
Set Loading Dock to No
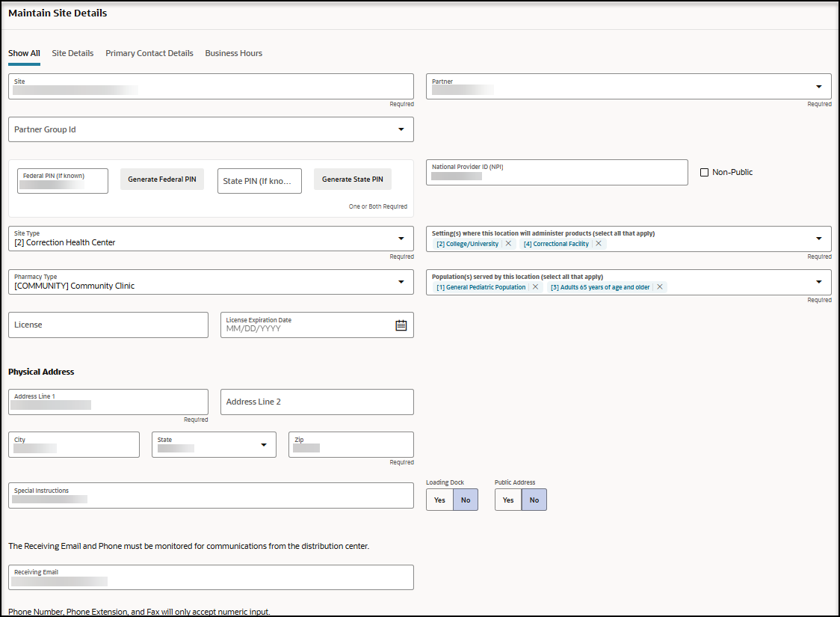(466, 500)
